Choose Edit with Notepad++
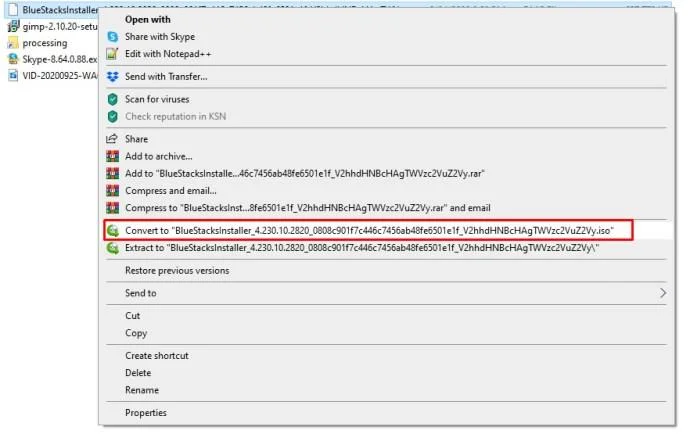690x434 pixels. (168, 54)
